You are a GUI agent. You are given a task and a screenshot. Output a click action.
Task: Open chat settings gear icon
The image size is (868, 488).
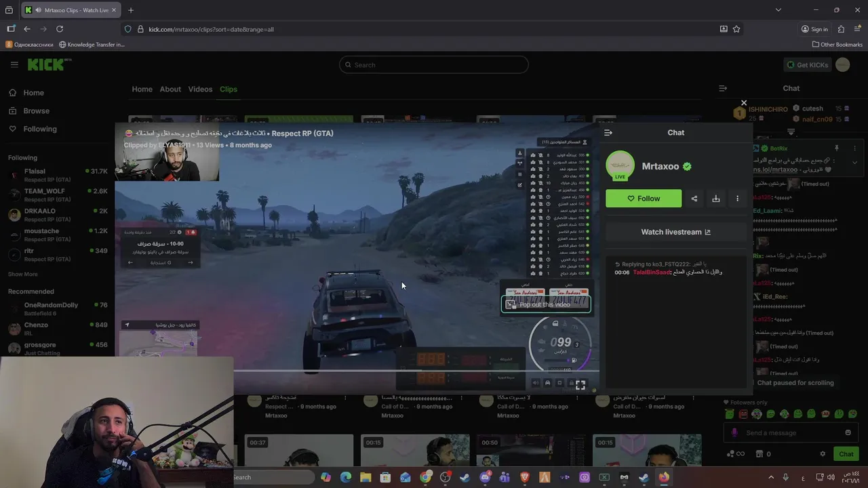coord(823,454)
